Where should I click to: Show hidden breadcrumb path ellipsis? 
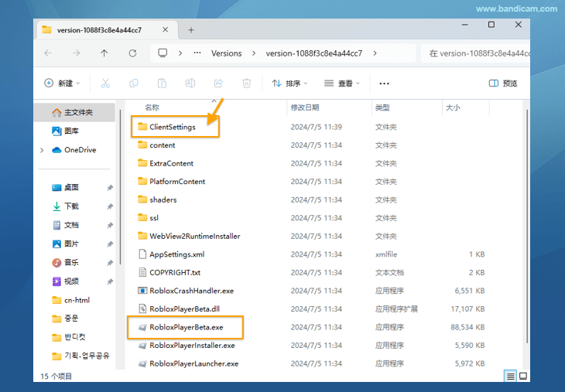197,53
